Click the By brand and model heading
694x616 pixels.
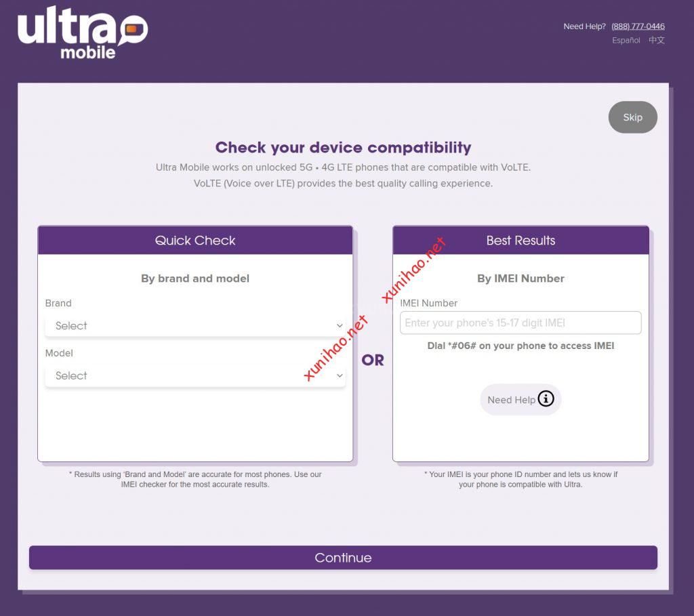pos(195,279)
